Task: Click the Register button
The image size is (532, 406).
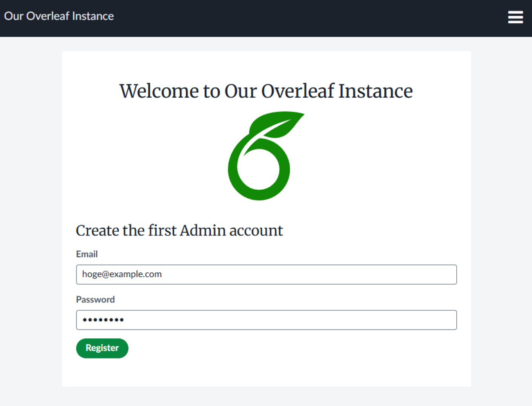Action: coord(102,348)
